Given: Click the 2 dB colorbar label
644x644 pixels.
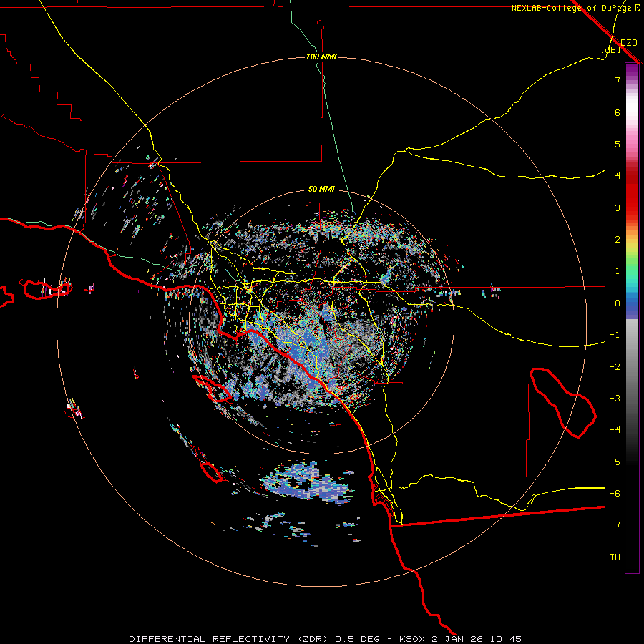Looking at the screenshot, I should (x=618, y=240).
